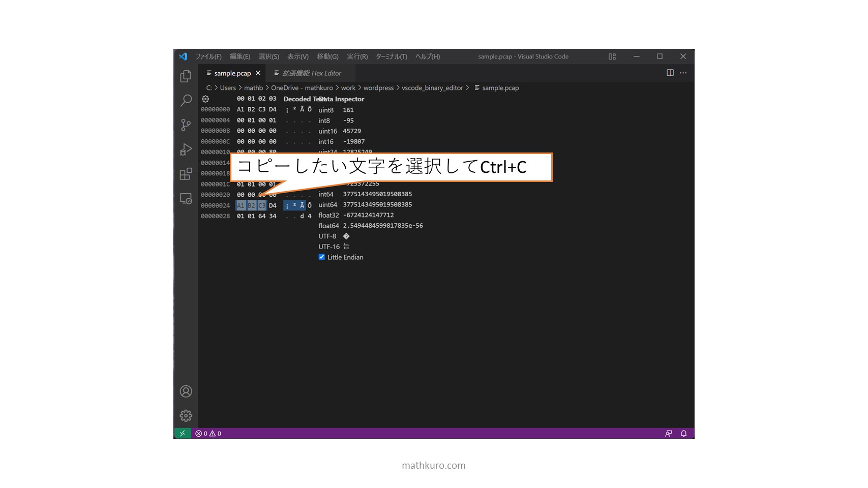Open notifications bell in status bar
Screen dimensions: 868x488
[x=684, y=434]
